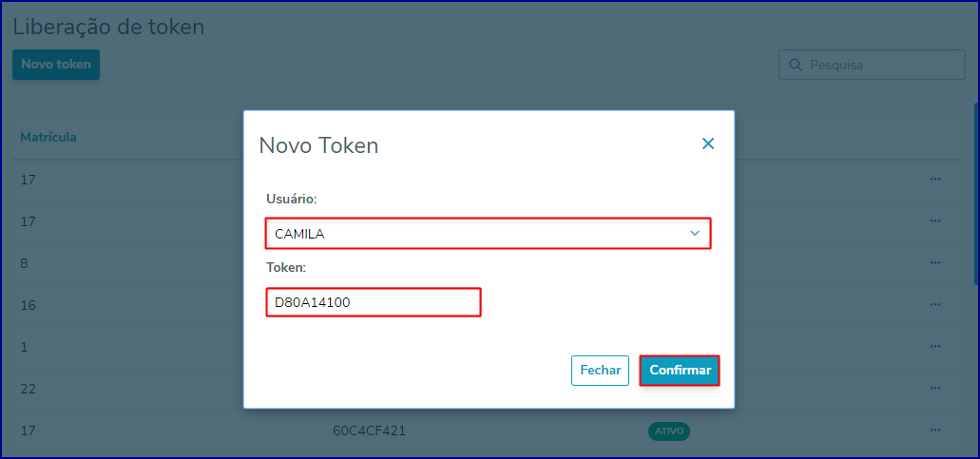Click the Token input field D80A14100
980x459 pixels.
(374, 302)
